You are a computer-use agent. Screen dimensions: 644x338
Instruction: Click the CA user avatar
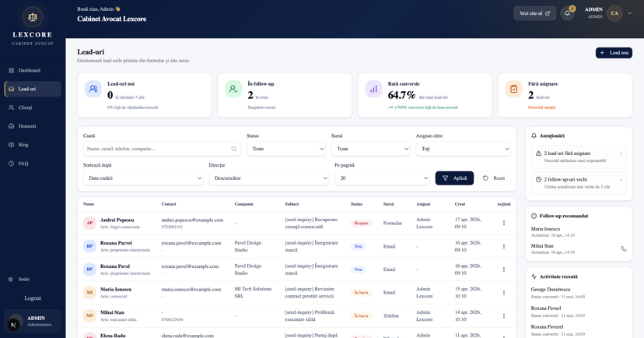tap(614, 13)
